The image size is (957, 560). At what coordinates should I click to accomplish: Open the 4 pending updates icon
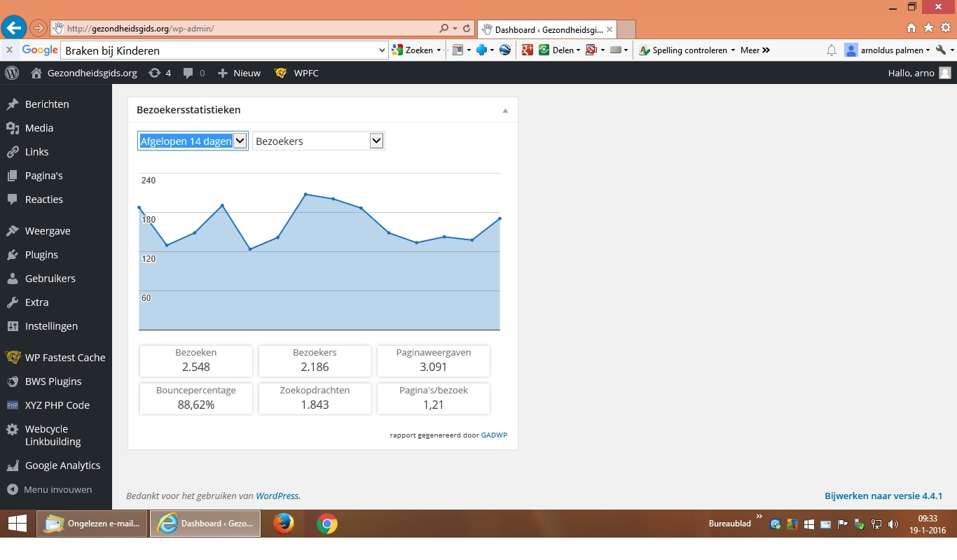(160, 73)
